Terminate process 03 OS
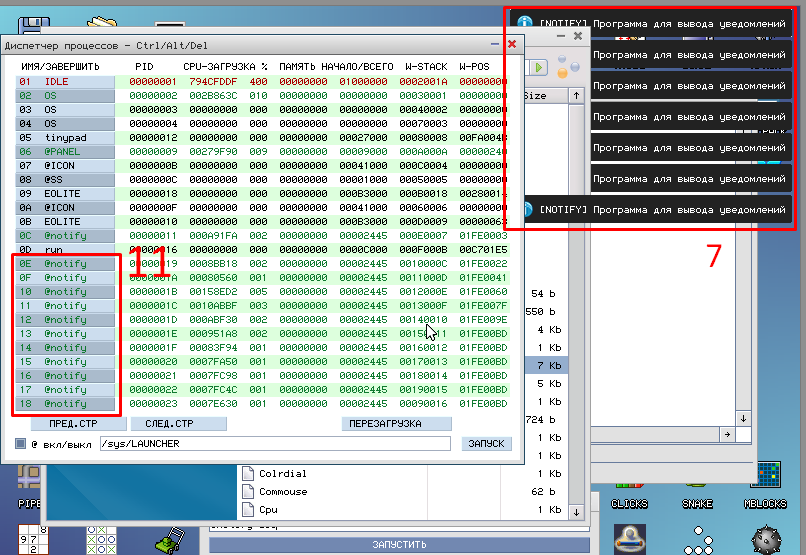The width and height of the screenshot is (806, 555). (65, 109)
